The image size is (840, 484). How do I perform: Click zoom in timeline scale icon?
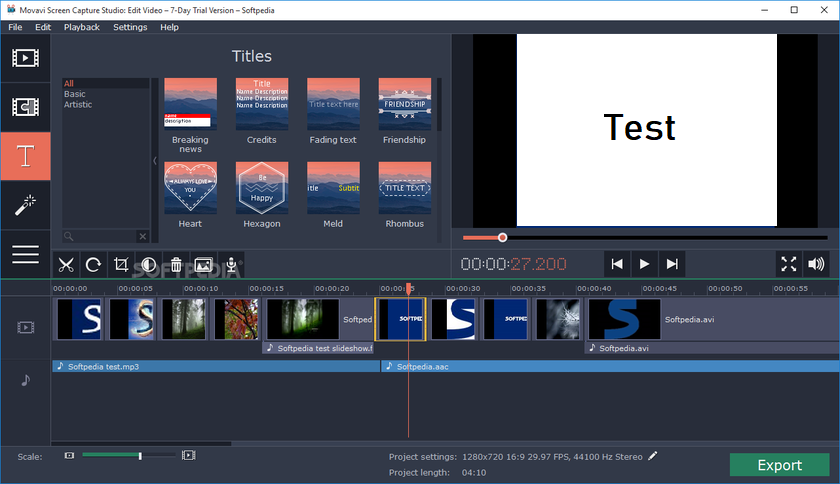click(189, 456)
